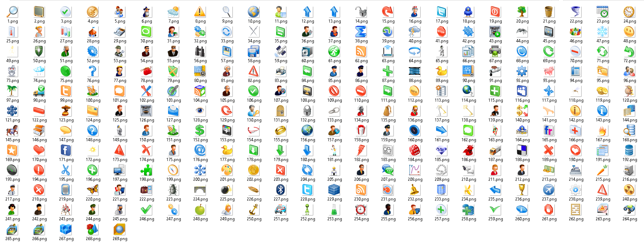Screen dimensions: 644x250
Task: Click the snowflake icon 47.png
Action: click(603, 32)
